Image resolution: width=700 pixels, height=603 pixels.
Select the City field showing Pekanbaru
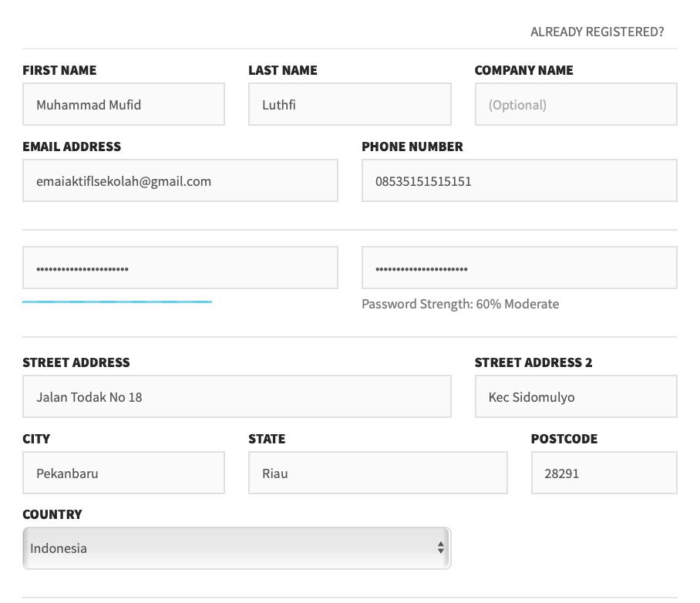pyautogui.click(x=123, y=473)
